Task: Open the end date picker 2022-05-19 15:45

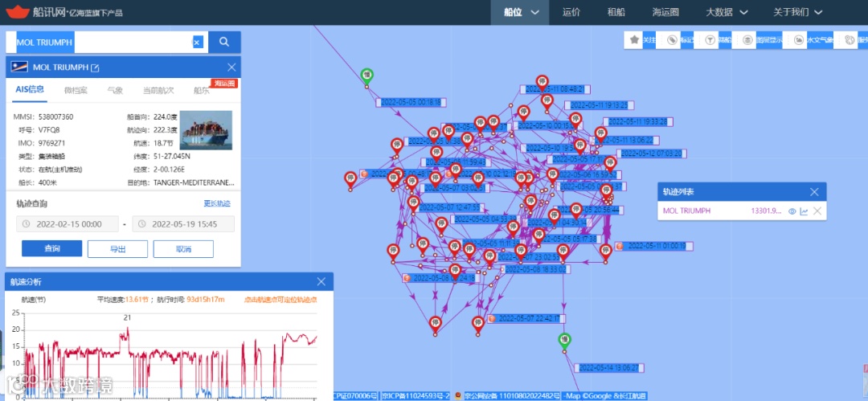Action: pos(183,224)
